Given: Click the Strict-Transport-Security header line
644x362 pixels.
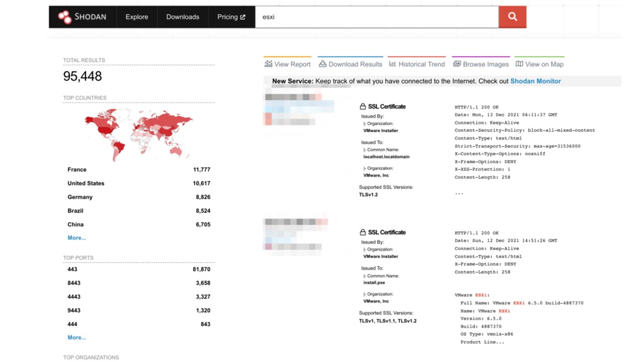Looking at the screenshot, I should point(517,146).
